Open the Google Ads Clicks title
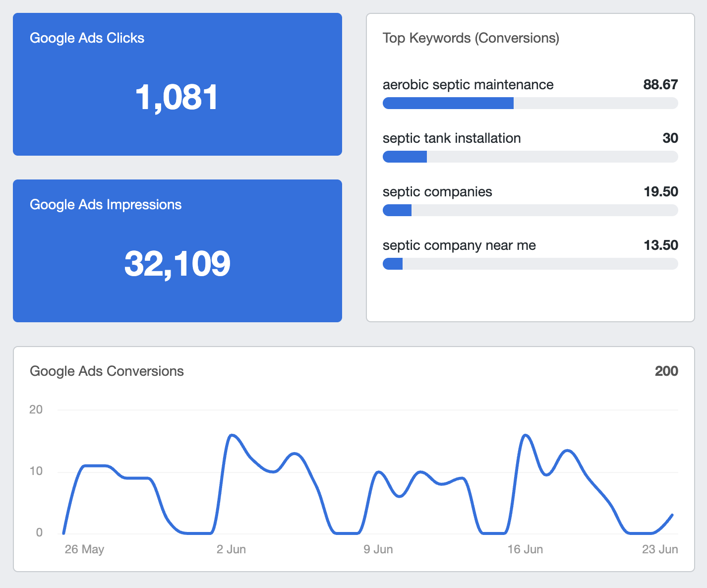 87,38
